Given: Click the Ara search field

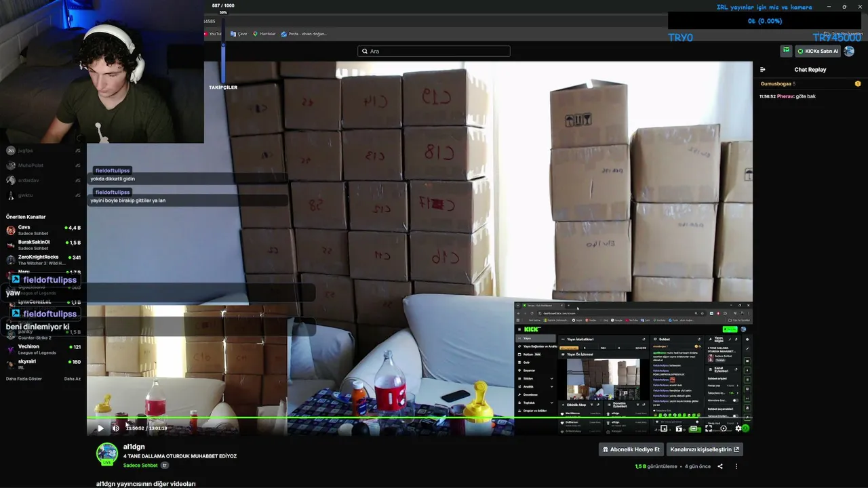Looking at the screenshot, I should pos(434,51).
